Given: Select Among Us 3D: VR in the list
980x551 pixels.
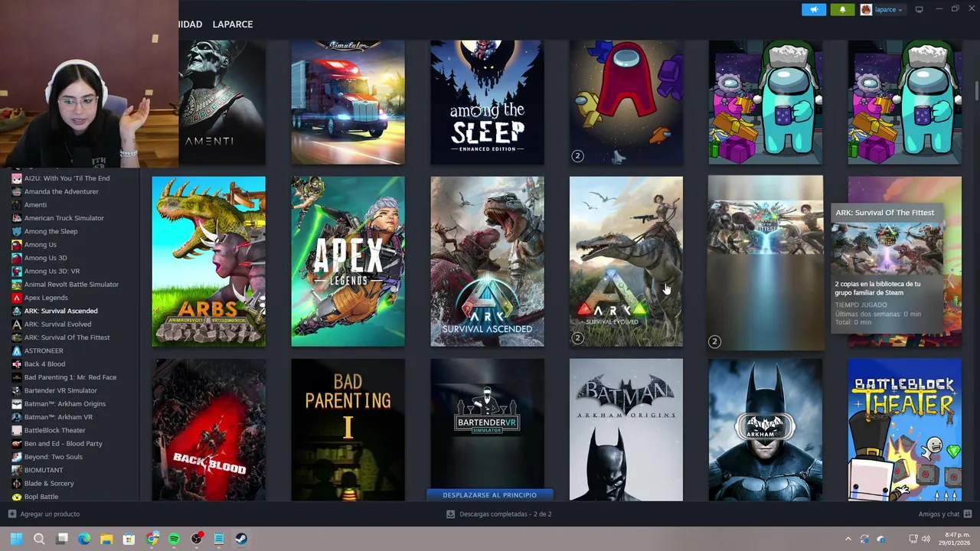Looking at the screenshot, I should click(x=51, y=271).
